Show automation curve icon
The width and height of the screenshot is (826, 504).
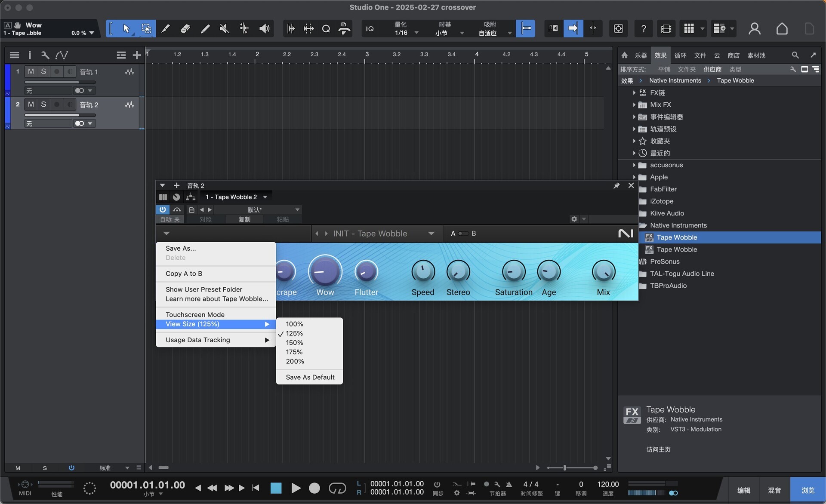pyautogui.click(x=62, y=55)
